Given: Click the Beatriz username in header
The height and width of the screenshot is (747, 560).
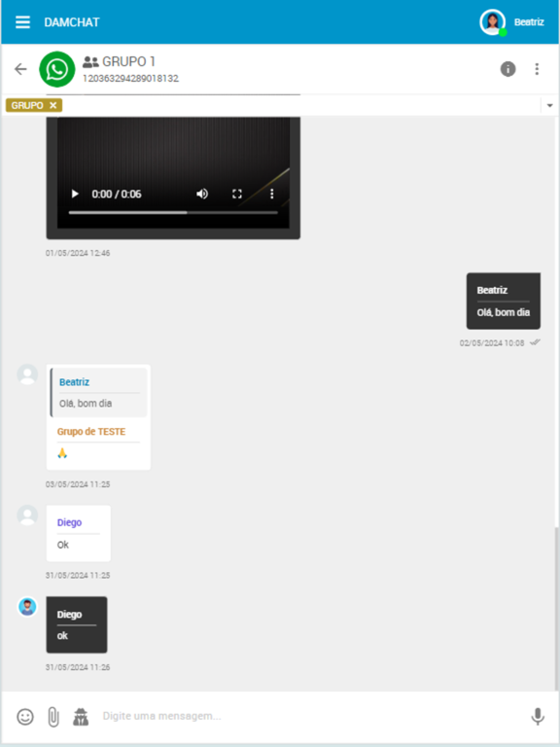Looking at the screenshot, I should (529, 22).
